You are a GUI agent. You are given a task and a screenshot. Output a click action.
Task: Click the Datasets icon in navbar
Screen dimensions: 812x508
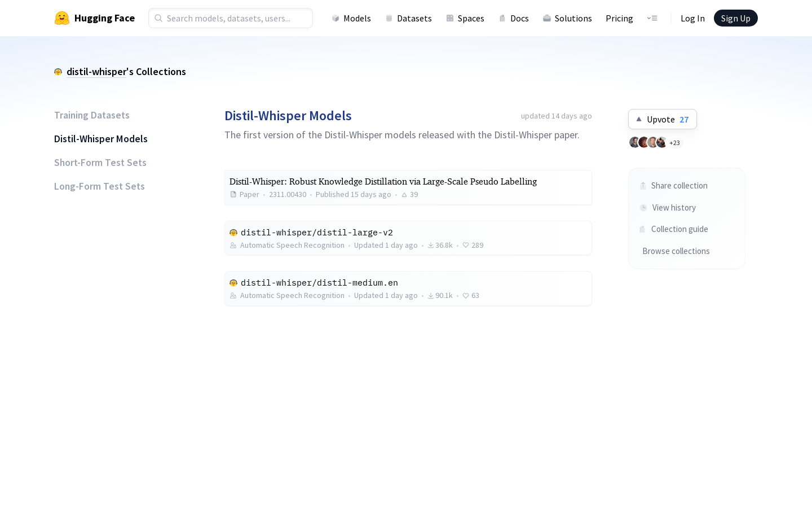pos(389,18)
